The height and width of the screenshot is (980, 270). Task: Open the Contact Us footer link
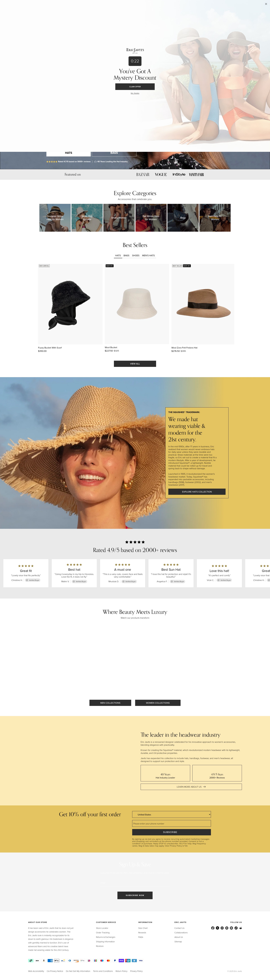click(x=179, y=928)
